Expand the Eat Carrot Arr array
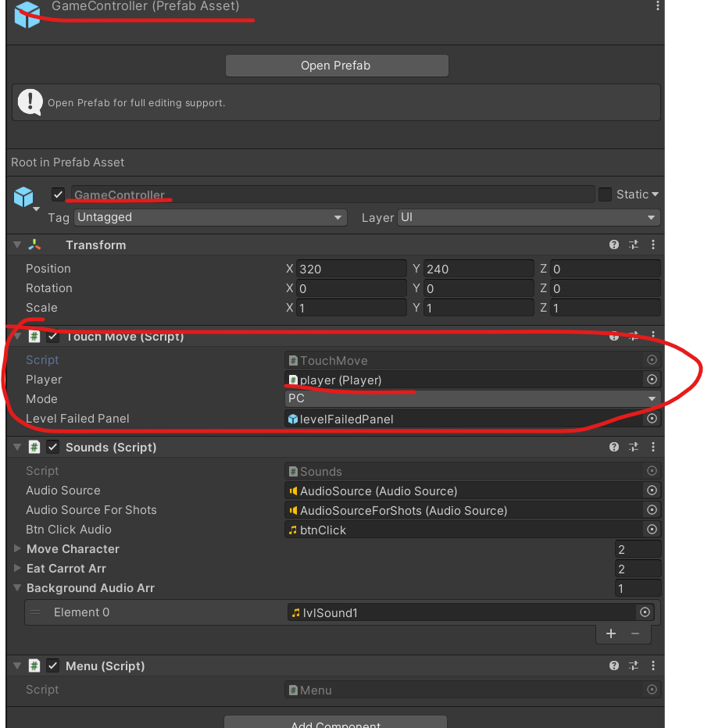The image size is (704, 728). tap(17, 568)
